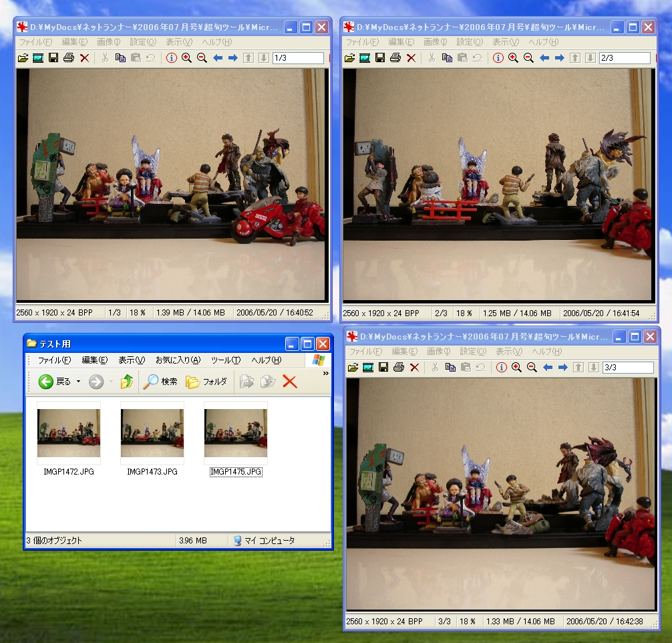Click the 1.33 MB / 14.06 MB status entry
The height and width of the screenshot is (643, 672).
[520, 621]
